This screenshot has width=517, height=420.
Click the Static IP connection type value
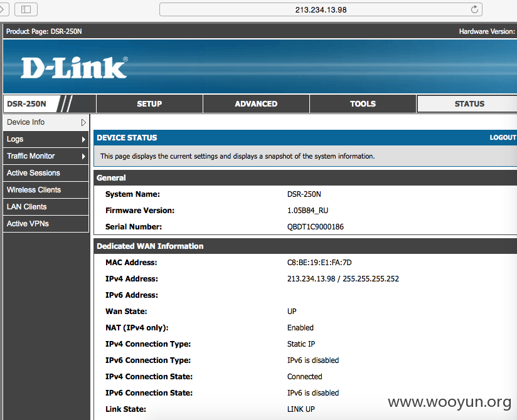[x=301, y=344]
